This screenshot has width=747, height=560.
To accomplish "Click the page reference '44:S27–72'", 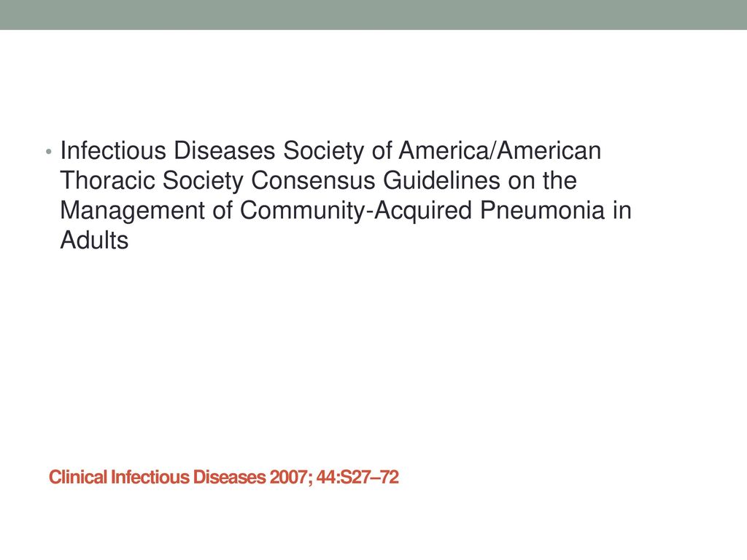I will [x=357, y=477].
